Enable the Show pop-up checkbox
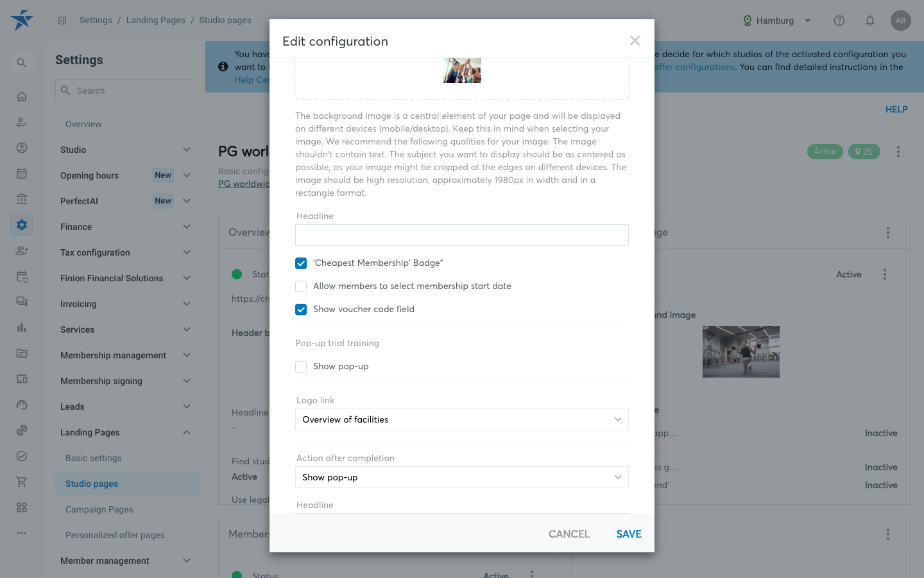The height and width of the screenshot is (578, 924). [x=301, y=367]
